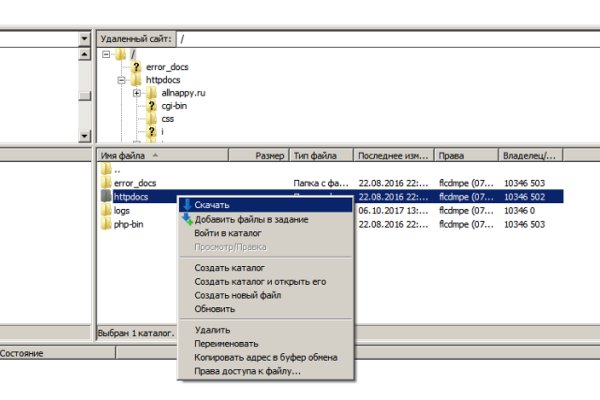
Task: Collapse the httpdocs node in remote tree
Action: pyautogui.click(x=121, y=79)
